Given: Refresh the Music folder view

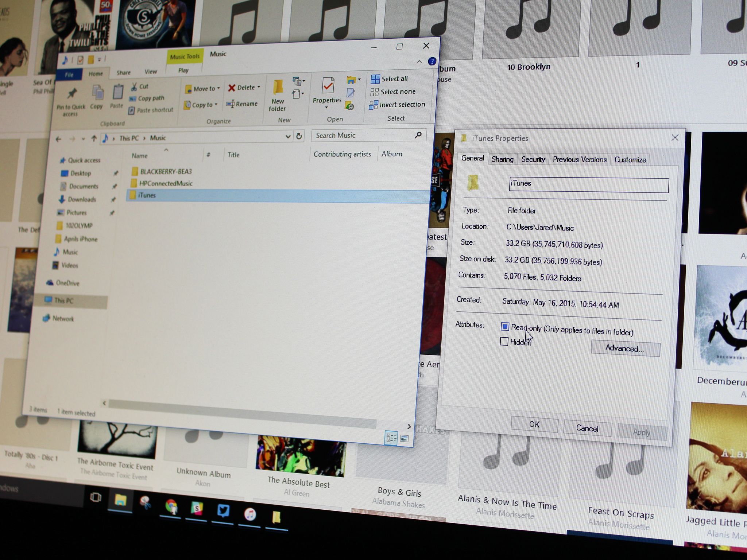Looking at the screenshot, I should coord(299,136).
